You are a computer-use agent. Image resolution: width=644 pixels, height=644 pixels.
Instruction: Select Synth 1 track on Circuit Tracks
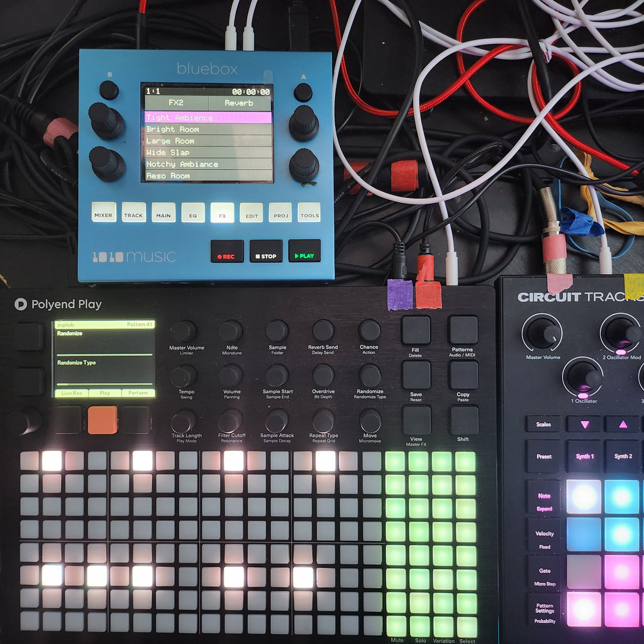(584, 457)
